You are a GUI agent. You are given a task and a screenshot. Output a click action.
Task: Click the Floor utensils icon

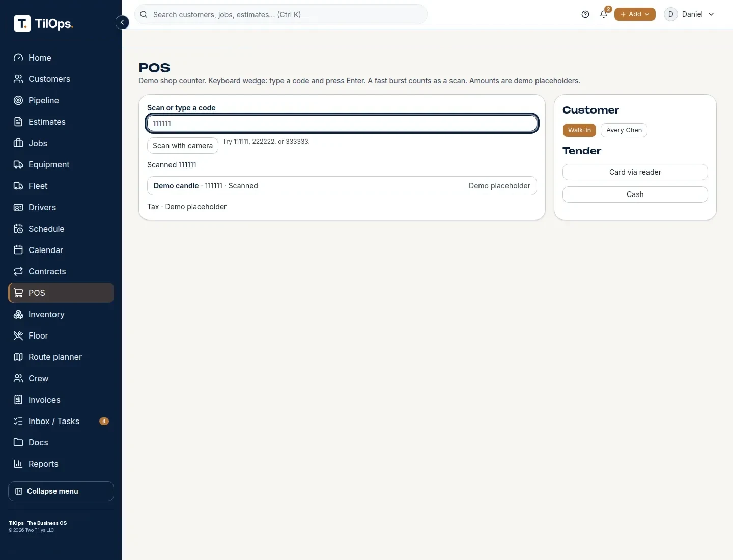pyautogui.click(x=18, y=335)
